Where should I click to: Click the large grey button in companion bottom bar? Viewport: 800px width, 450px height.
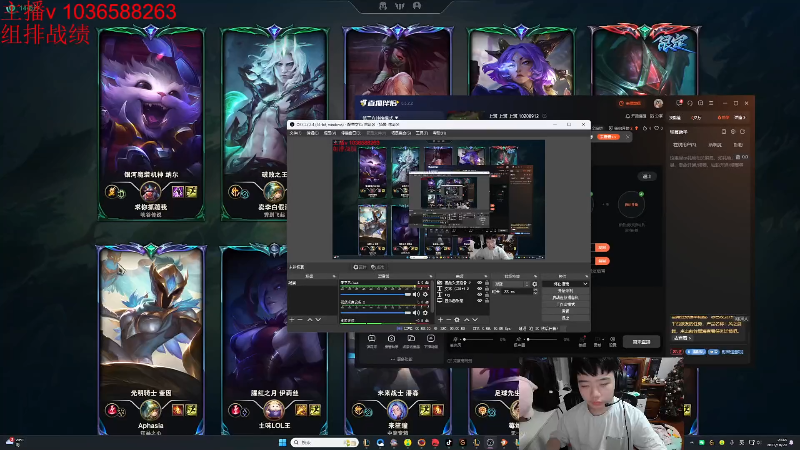(641, 341)
